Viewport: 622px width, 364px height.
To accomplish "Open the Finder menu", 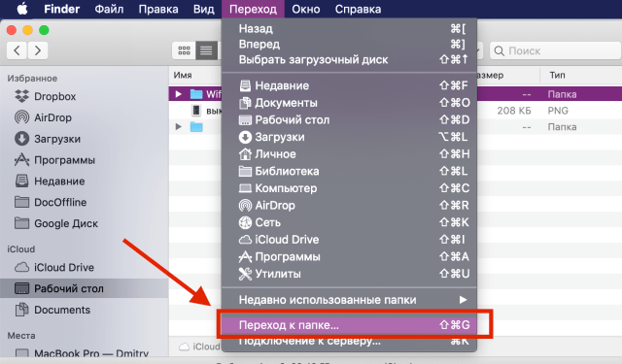I will tap(61, 9).
